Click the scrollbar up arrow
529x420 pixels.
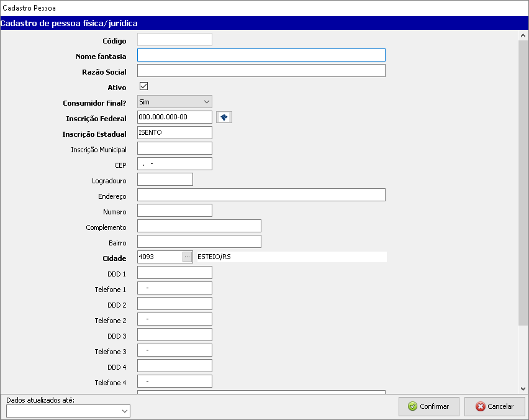tap(523, 36)
